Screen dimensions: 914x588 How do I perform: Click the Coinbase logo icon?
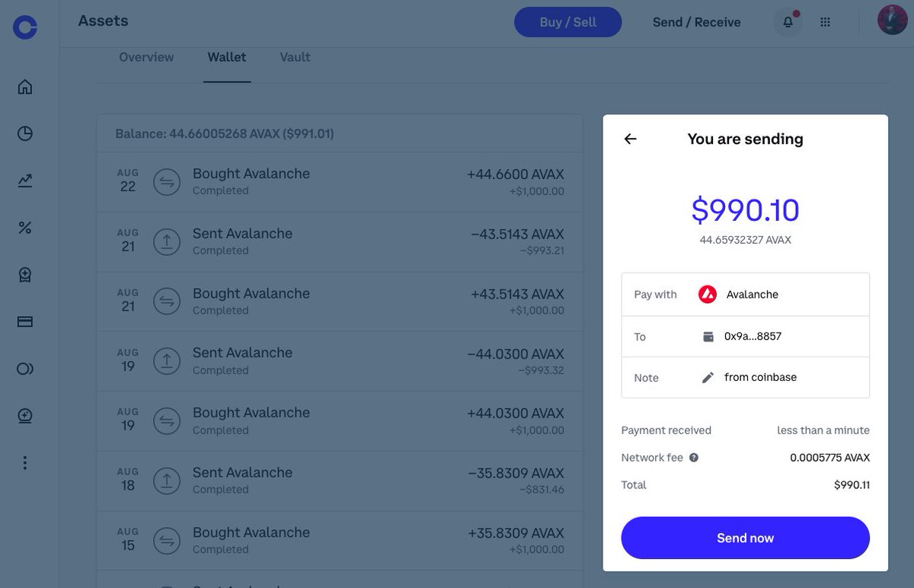tap(25, 28)
